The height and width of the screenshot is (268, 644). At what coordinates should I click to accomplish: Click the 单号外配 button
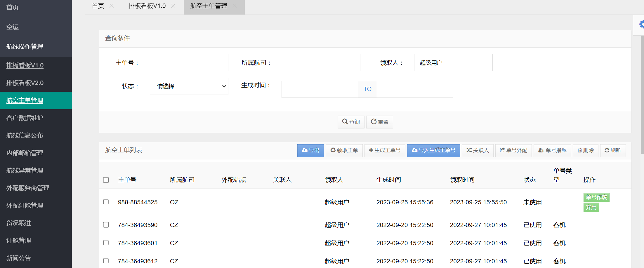pyautogui.click(x=513, y=150)
